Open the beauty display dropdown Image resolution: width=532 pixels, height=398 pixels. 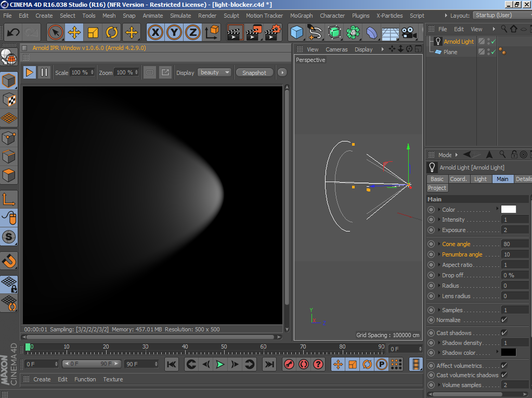(214, 72)
